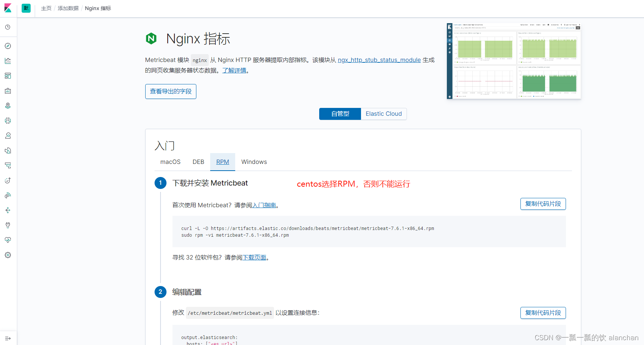Open the 了解详情 link
The width and height of the screenshot is (644, 345).
[234, 70]
